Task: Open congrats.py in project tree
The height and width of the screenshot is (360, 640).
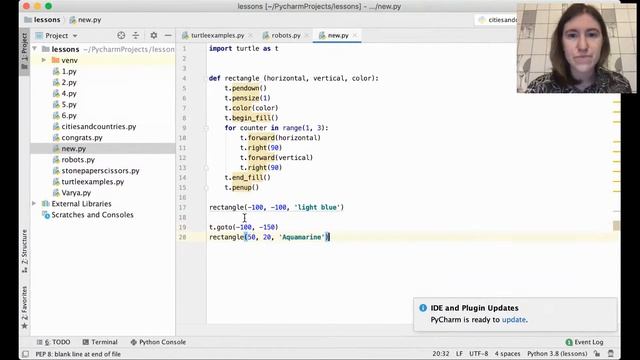Action: 82,138
